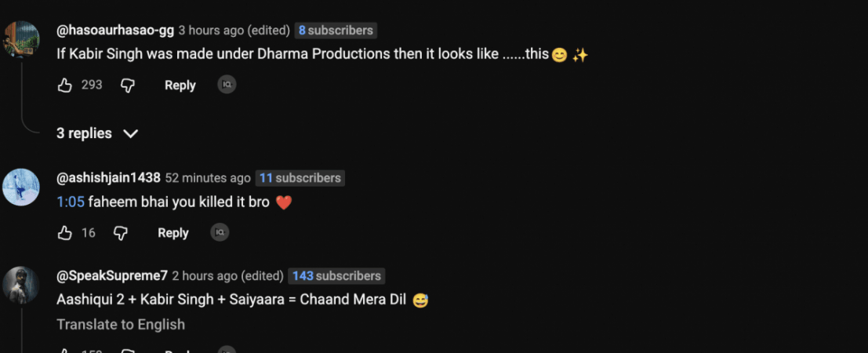This screenshot has height=353, width=868.
Task: Reply to the hasoaurhasao-gg comment
Action: pyautogui.click(x=180, y=85)
